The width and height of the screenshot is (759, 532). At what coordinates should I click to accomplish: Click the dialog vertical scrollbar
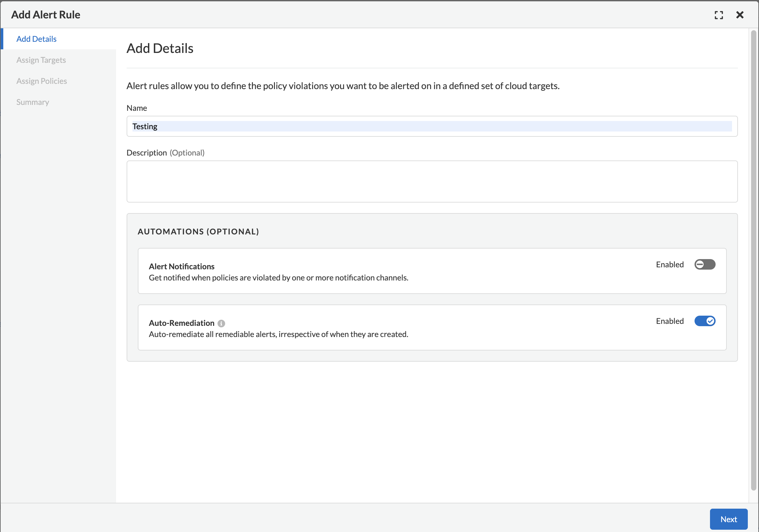click(x=754, y=260)
